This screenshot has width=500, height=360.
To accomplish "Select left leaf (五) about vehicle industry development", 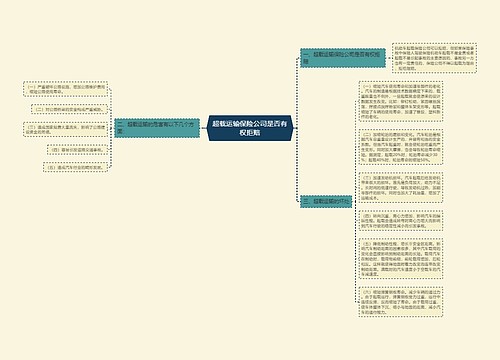I will click(76, 167).
